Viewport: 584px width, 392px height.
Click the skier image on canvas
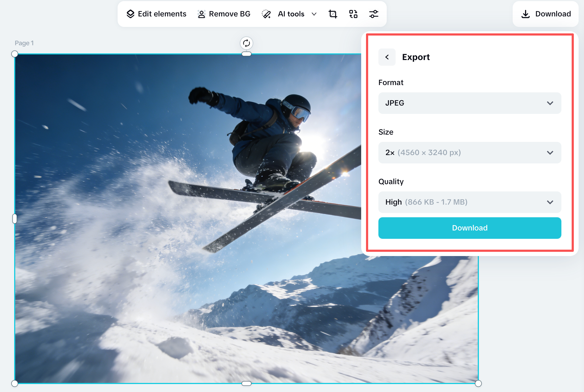pyautogui.click(x=188, y=215)
